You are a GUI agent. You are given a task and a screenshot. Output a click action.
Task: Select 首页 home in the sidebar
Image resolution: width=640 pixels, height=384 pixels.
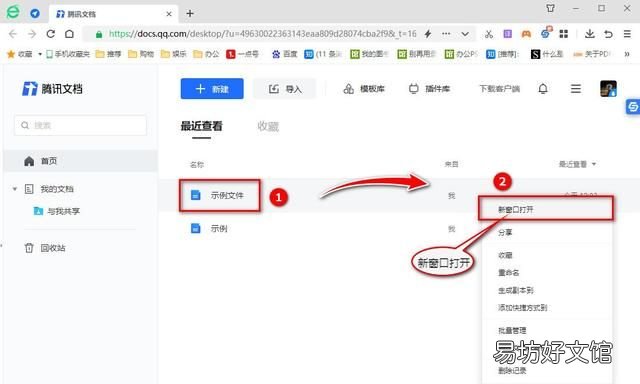click(80, 161)
